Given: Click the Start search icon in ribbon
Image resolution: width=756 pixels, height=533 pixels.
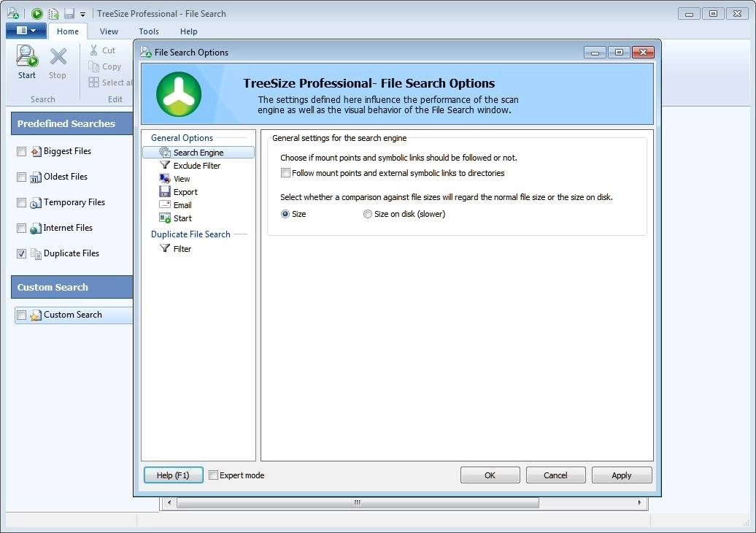Looking at the screenshot, I should coord(27,56).
